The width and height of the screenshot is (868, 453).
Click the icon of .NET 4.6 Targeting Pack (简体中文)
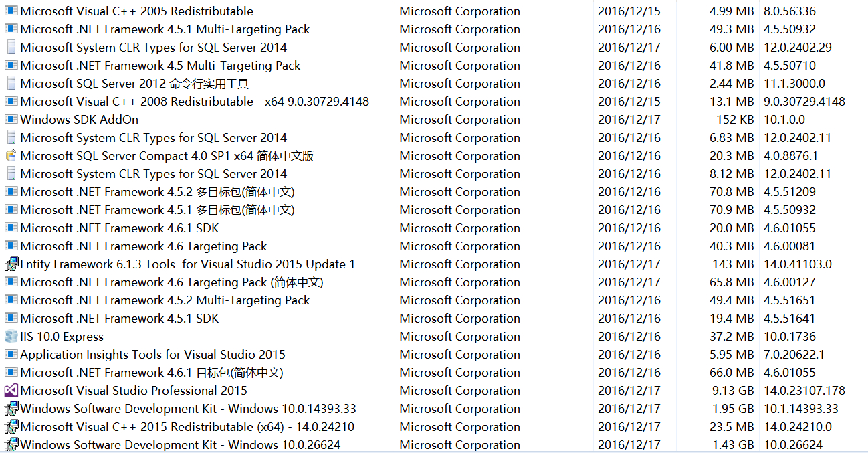coord(11,282)
